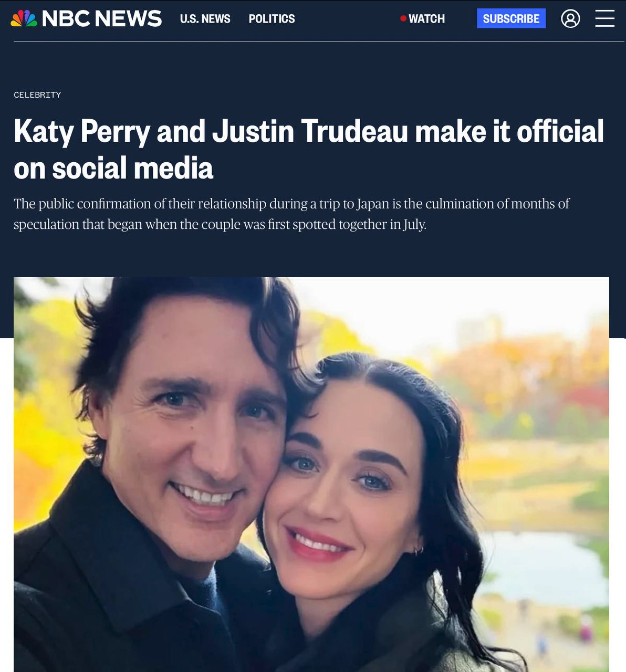
Task: Open the U.S. News section
Action: (205, 19)
